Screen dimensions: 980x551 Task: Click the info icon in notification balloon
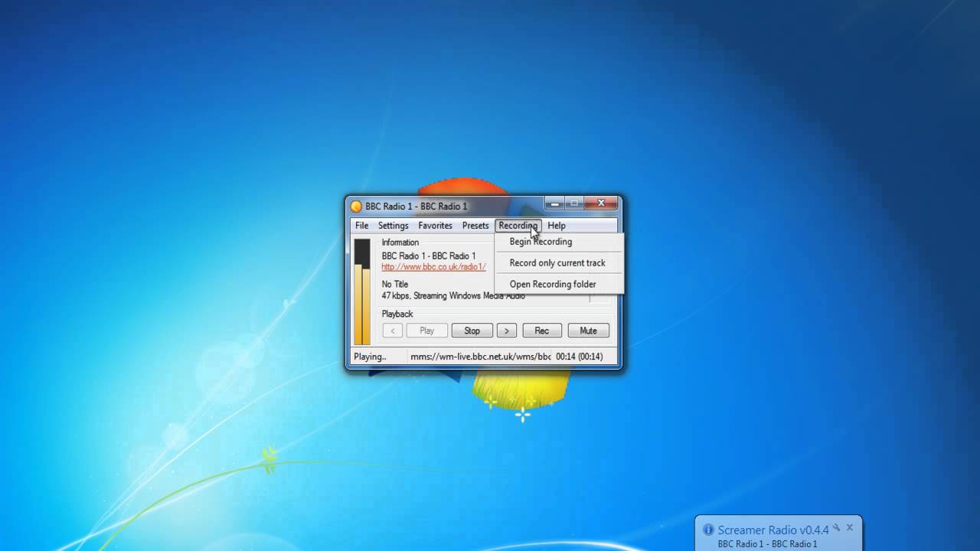click(x=708, y=530)
